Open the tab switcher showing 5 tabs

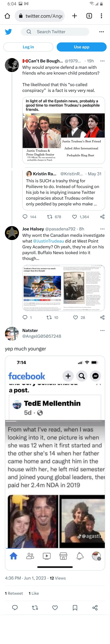(x=89, y=16)
